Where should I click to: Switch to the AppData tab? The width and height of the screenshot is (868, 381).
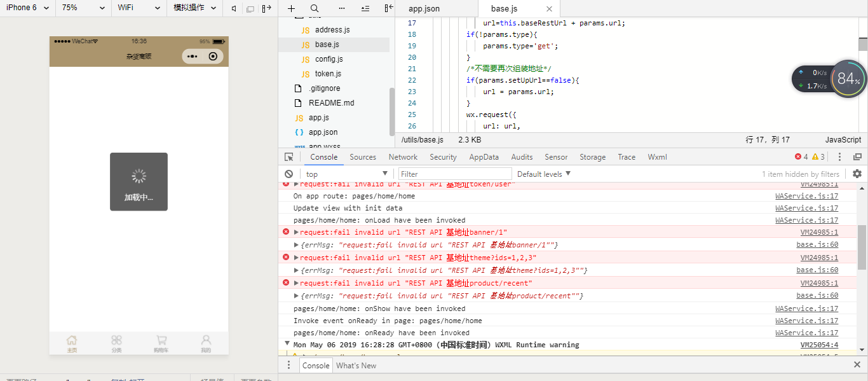pos(484,157)
